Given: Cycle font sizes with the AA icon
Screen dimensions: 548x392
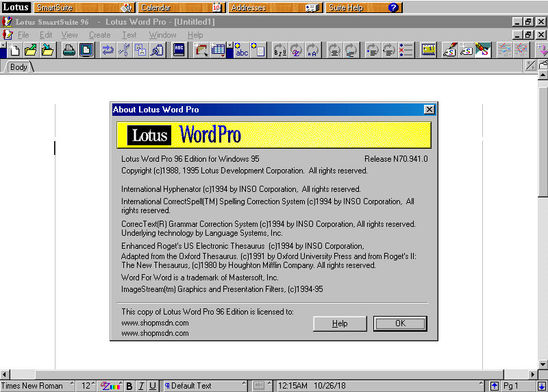Looking at the screenshot, I should click(312, 50).
